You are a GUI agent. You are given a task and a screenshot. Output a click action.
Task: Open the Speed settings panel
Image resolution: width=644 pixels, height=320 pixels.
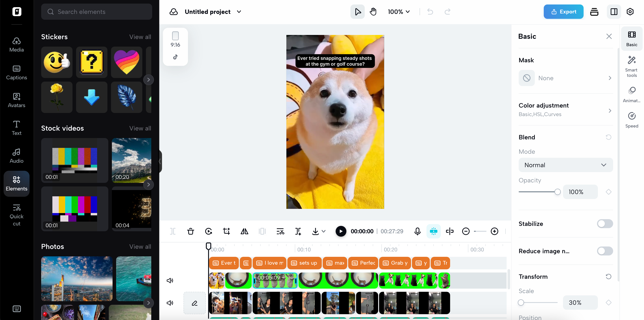click(631, 120)
